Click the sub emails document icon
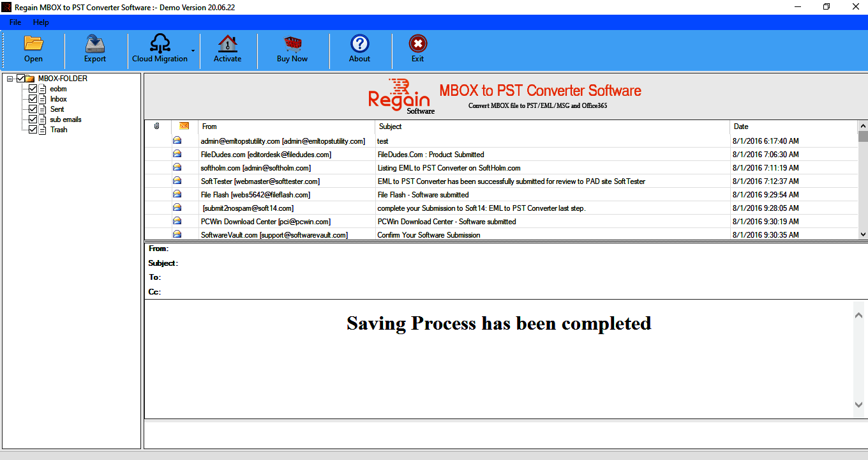This screenshot has width=868, height=460. (43, 119)
